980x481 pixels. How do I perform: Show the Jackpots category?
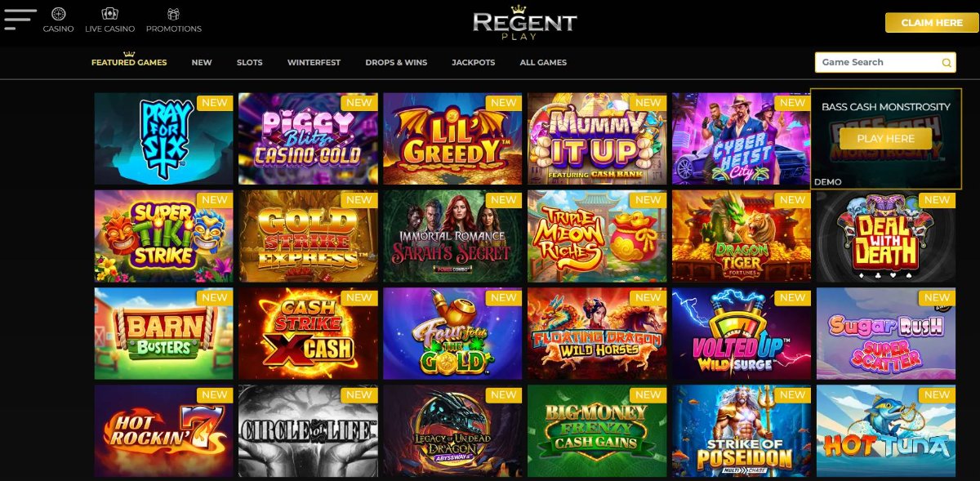pyautogui.click(x=473, y=62)
